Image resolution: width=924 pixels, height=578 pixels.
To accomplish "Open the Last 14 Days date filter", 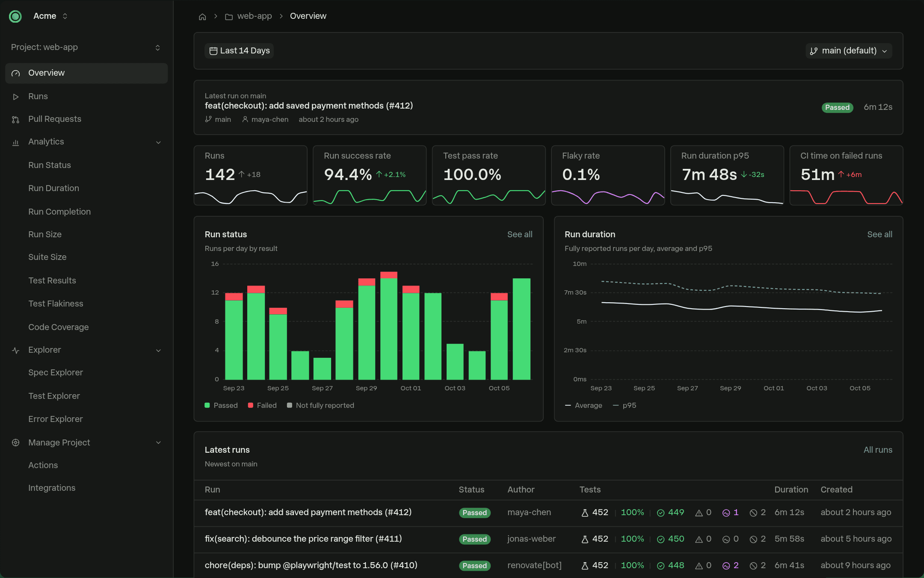I will pos(239,51).
